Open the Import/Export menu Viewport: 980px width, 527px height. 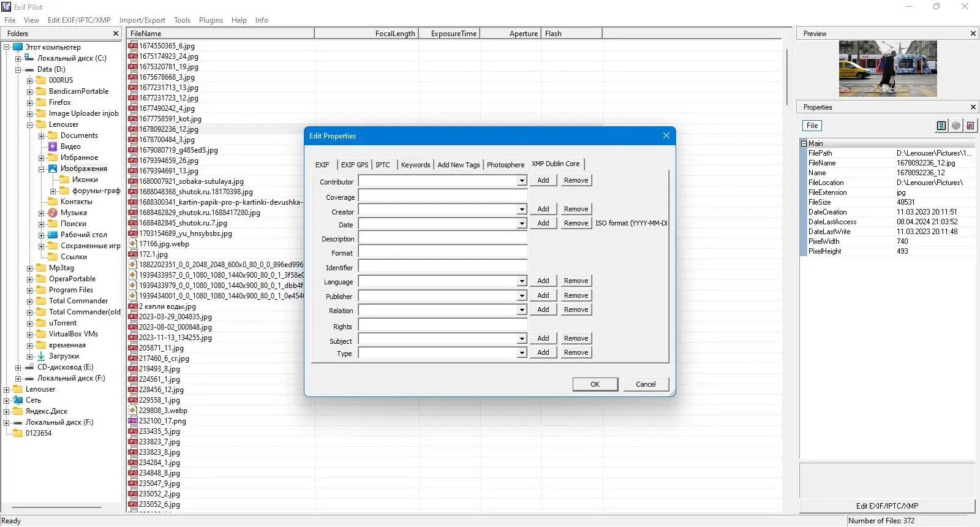click(x=142, y=20)
